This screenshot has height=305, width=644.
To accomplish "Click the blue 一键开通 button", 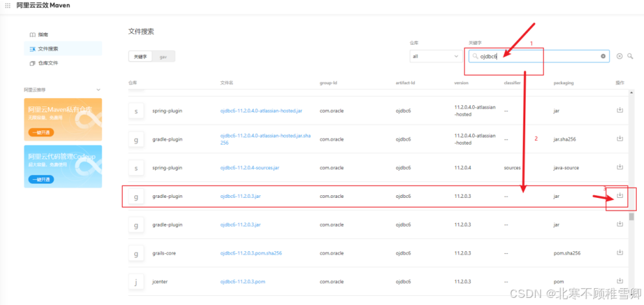I will 41,180.
